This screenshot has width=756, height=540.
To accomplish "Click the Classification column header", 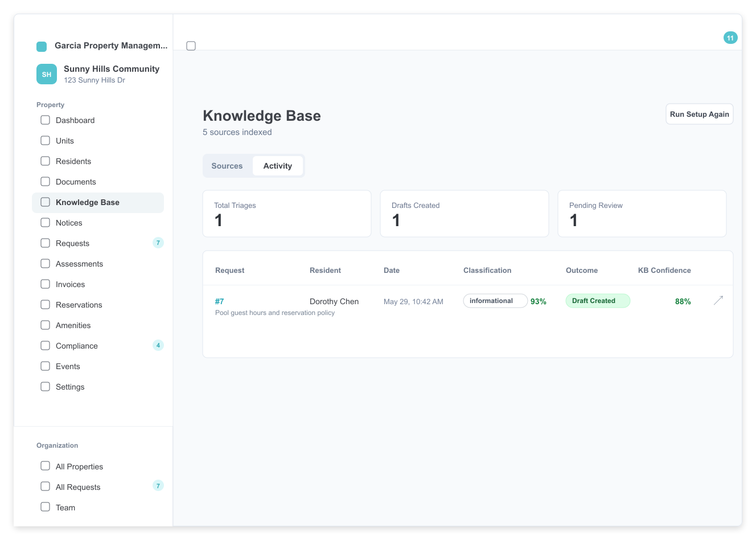I will point(487,271).
